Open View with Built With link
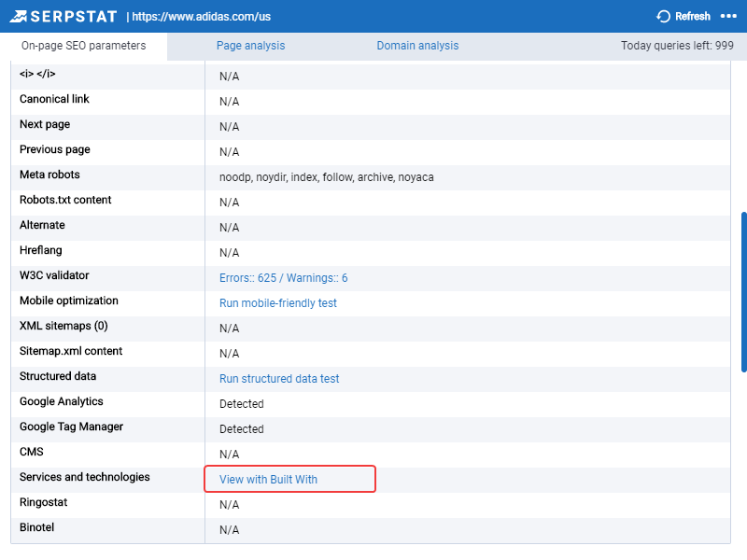This screenshot has width=747, height=560. click(x=268, y=480)
